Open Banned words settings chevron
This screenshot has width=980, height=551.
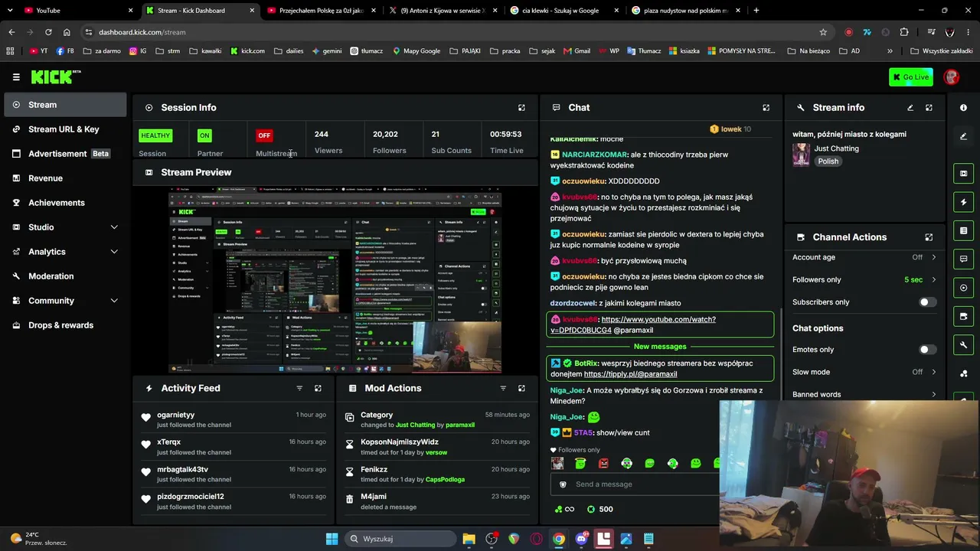(x=933, y=394)
